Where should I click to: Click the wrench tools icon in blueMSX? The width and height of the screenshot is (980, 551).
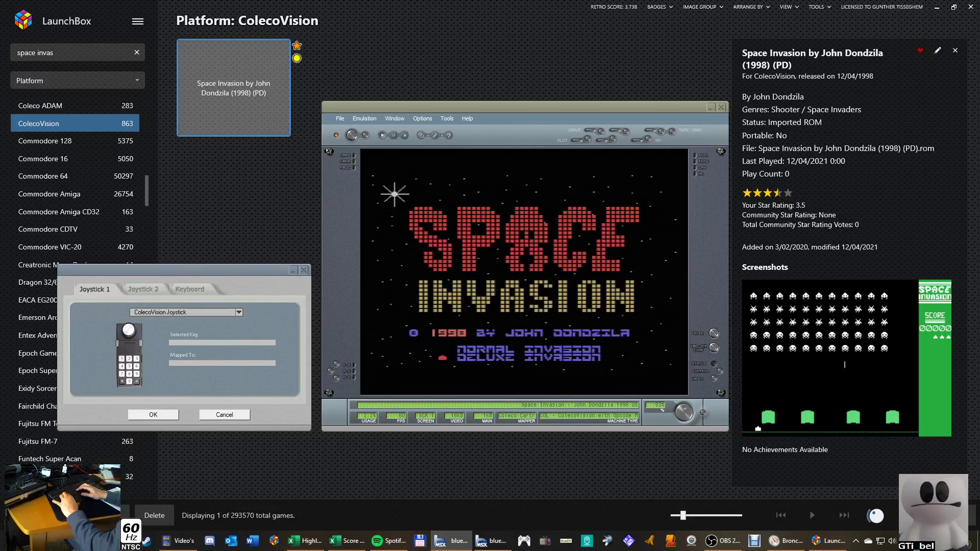435,135
